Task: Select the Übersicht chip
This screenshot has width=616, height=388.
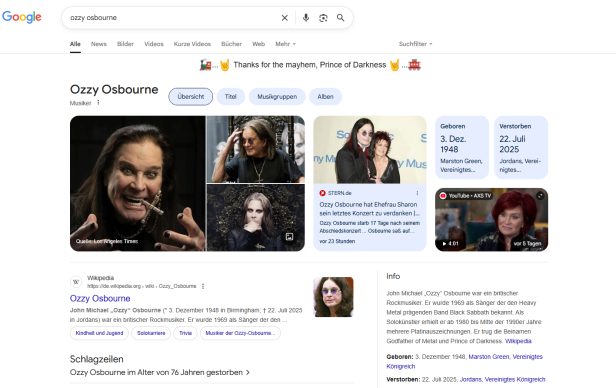Action: coord(191,97)
